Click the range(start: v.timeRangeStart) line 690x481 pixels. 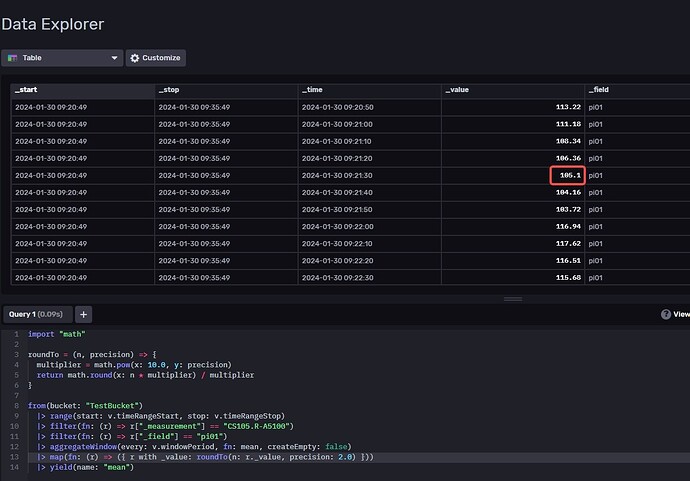pos(161,416)
